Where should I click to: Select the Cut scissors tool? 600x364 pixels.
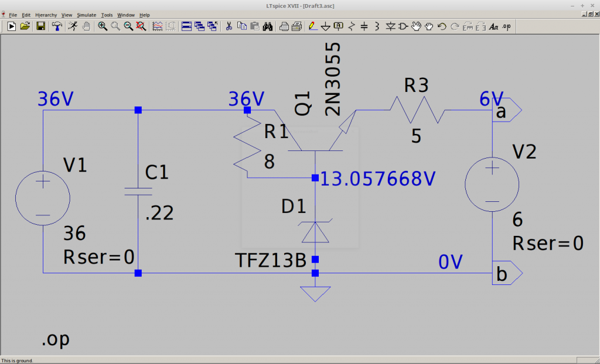click(x=229, y=26)
